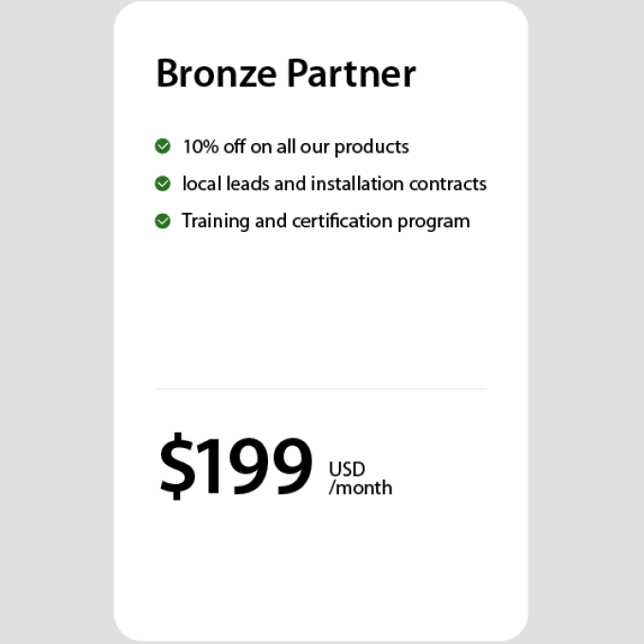This screenshot has height=644, width=644.
Task: Click the word certification in the feature list
Action: pyautogui.click(x=343, y=222)
